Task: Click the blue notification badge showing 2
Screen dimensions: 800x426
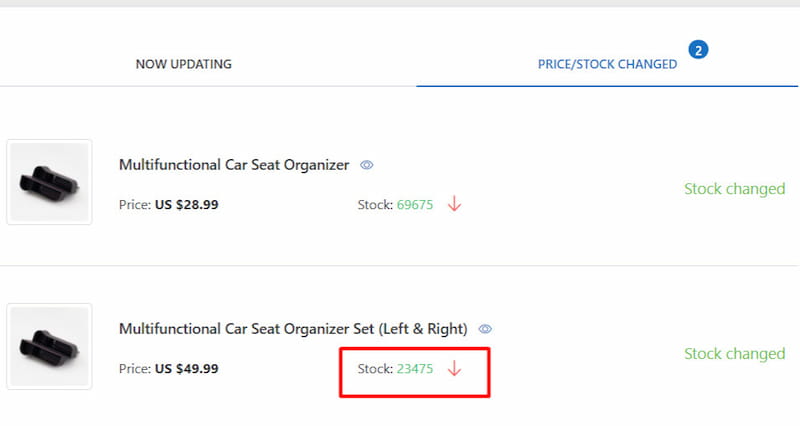Action: [698, 49]
